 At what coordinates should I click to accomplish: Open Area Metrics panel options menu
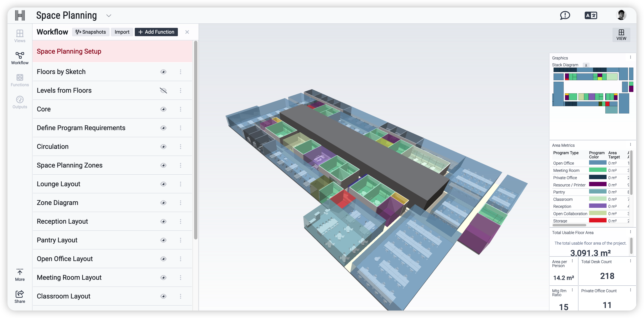630,145
